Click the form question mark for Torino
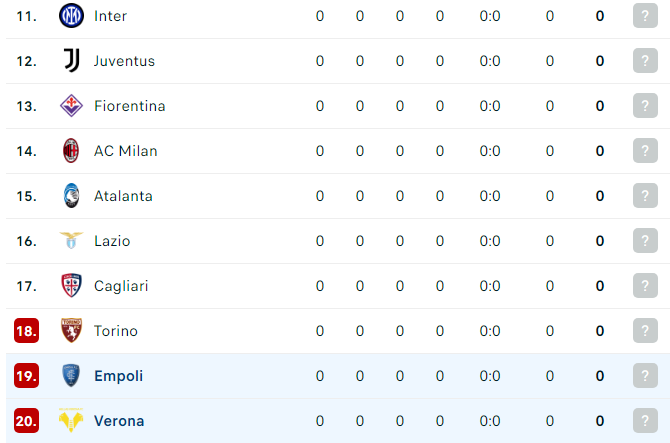The height and width of the screenshot is (443, 670). pos(645,330)
